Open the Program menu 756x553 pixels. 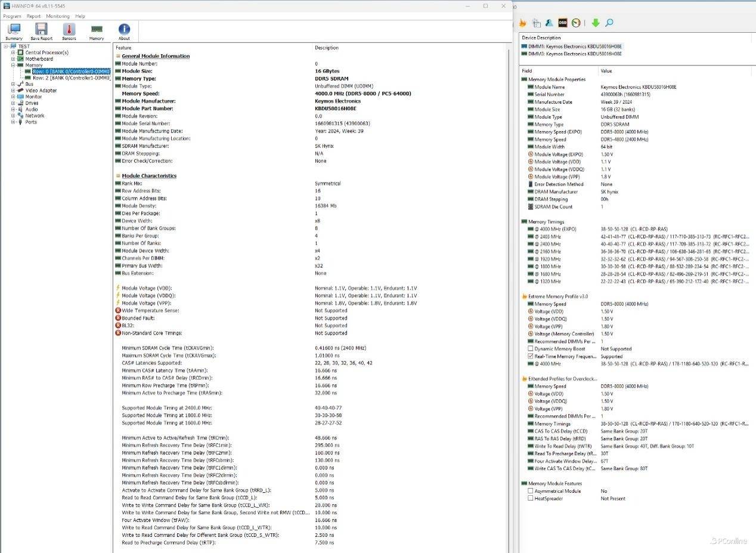click(13, 16)
